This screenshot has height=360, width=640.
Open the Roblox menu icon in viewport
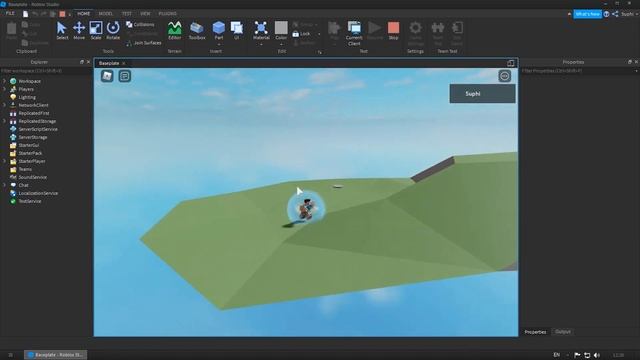pos(107,76)
